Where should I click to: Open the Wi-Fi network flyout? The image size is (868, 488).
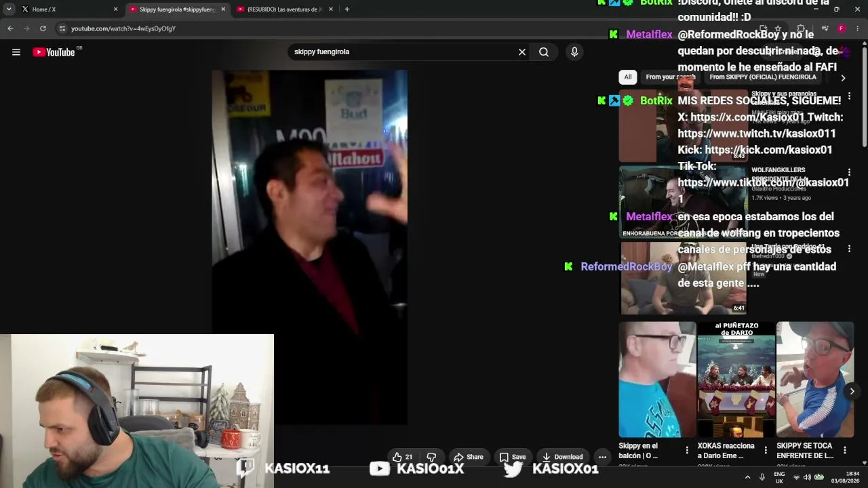tap(796, 477)
